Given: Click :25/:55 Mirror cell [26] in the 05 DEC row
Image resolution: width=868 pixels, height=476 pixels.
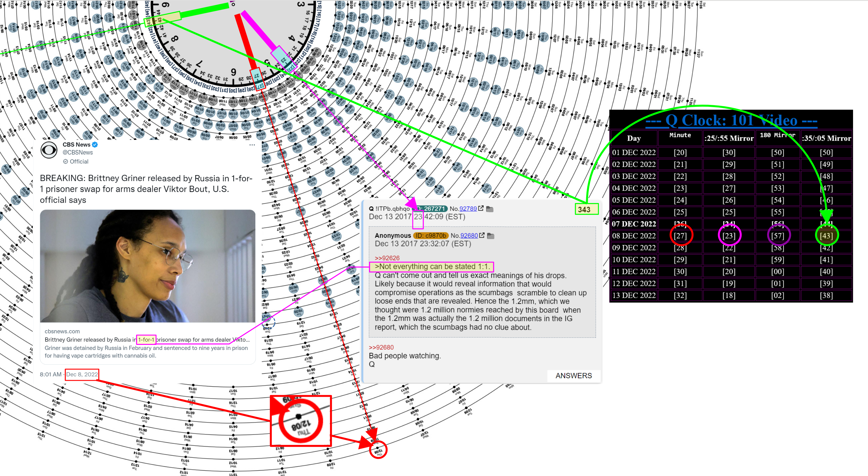Looking at the screenshot, I should [x=729, y=200].
